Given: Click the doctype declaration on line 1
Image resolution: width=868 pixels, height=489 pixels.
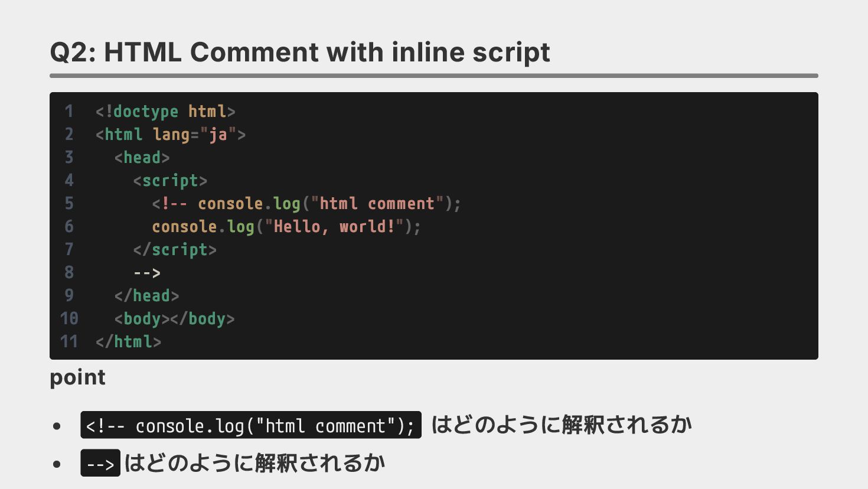Looking at the screenshot, I should coord(165,112).
